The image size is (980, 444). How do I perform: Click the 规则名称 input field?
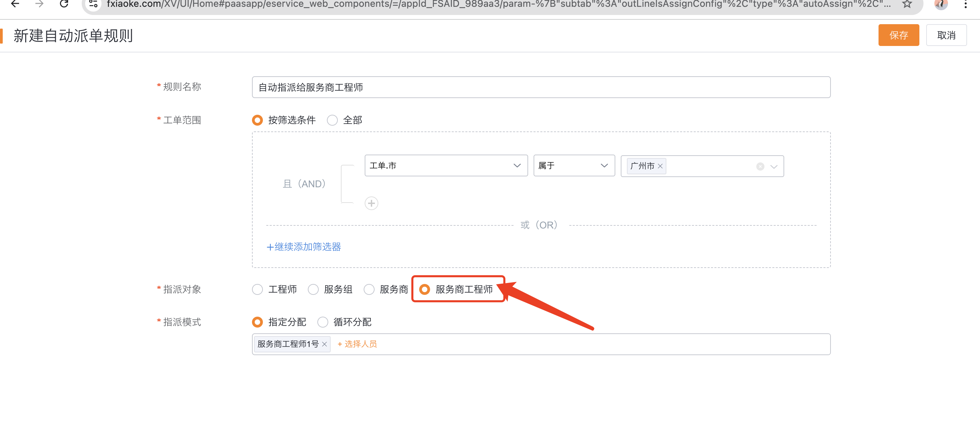click(x=541, y=88)
